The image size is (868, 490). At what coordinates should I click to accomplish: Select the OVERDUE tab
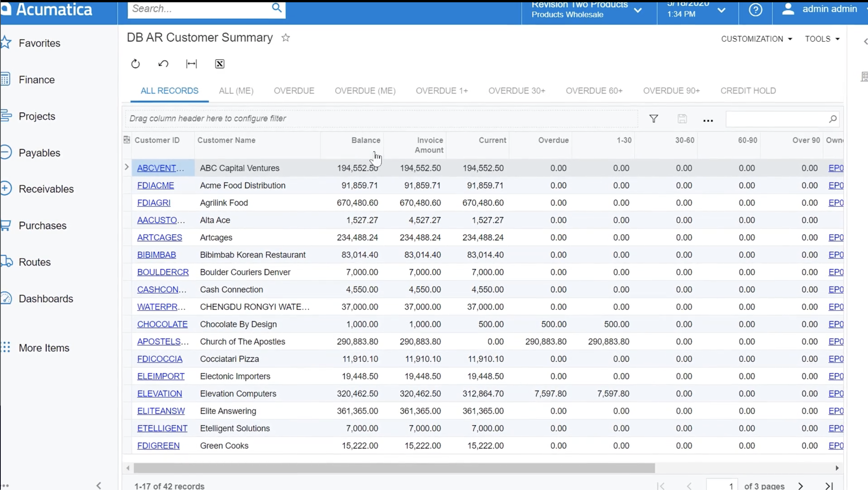(294, 90)
